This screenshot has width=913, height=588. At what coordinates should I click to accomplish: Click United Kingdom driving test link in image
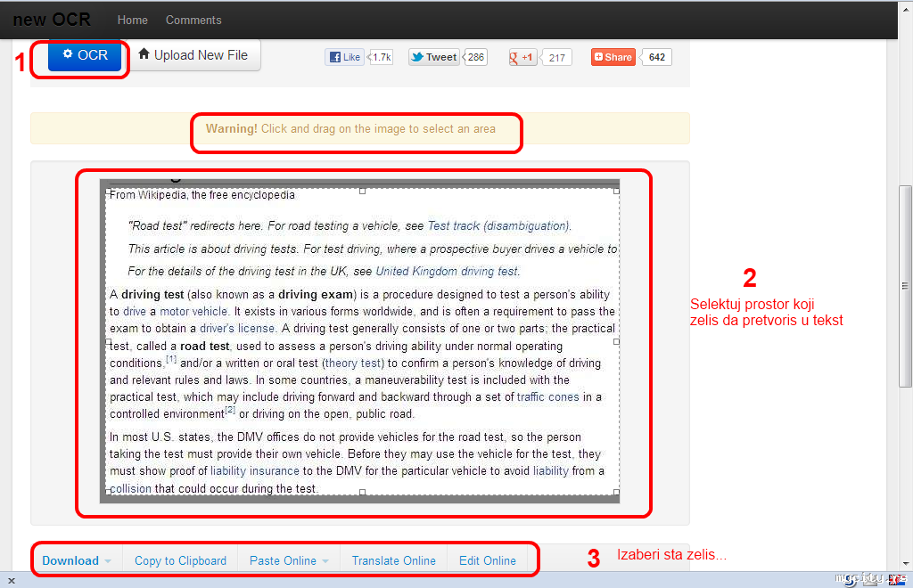click(447, 271)
